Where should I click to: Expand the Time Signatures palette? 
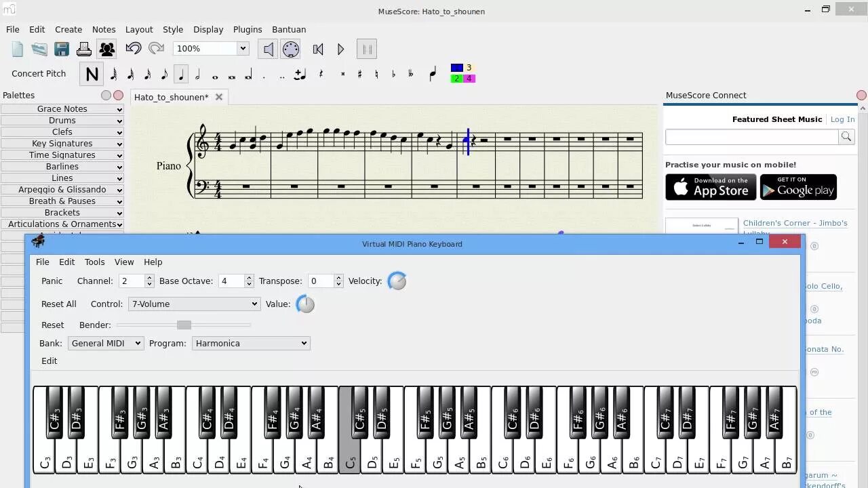tap(62, 155)
